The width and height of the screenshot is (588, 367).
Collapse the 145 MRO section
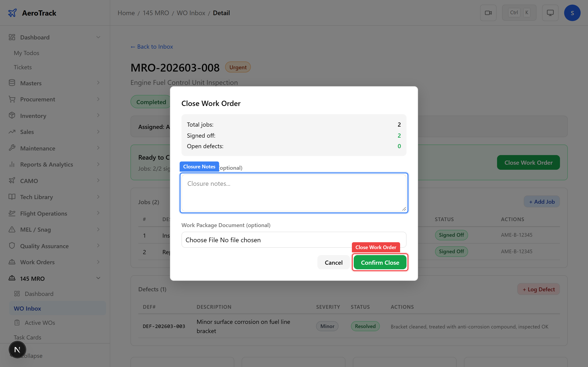(98, 278)
